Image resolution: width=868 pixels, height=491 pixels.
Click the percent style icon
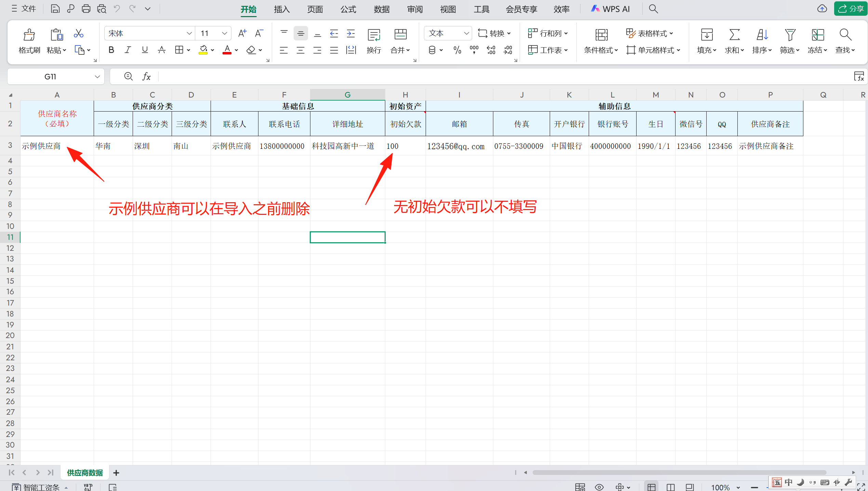(x=457, y=50)
